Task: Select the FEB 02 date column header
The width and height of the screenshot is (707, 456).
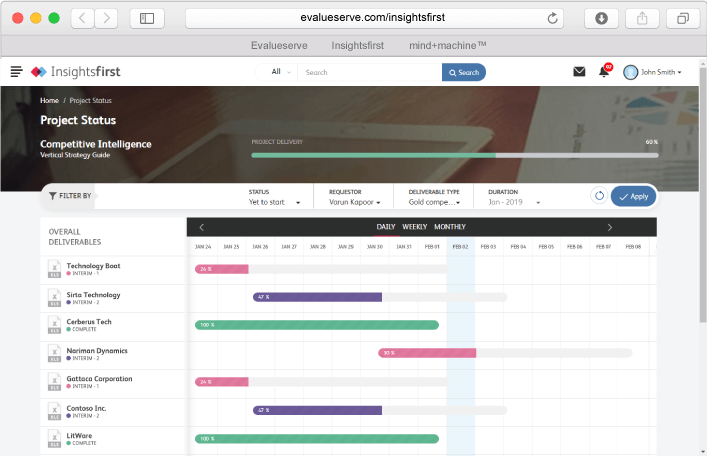Action: click(460, 247)
